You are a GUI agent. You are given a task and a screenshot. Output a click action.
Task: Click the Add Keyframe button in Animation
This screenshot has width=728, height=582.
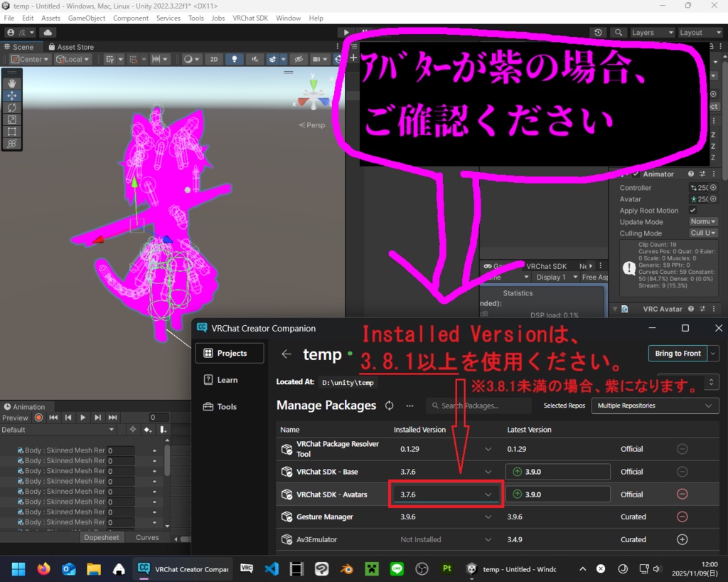(148, 430)
